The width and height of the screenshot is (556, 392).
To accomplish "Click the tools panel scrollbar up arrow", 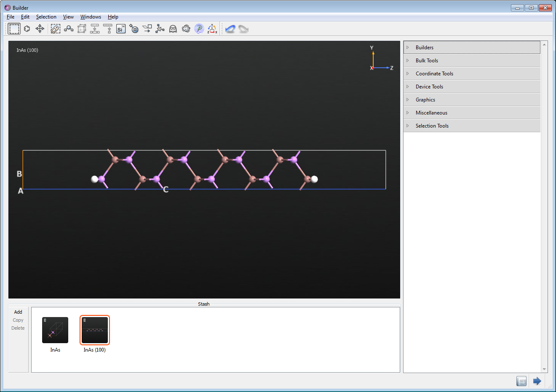I will coord(544,44).
